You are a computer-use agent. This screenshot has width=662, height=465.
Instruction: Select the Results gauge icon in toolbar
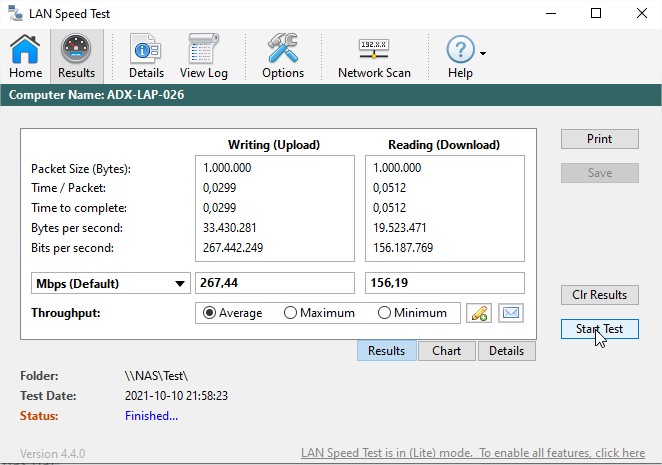[x=76, y=56]
